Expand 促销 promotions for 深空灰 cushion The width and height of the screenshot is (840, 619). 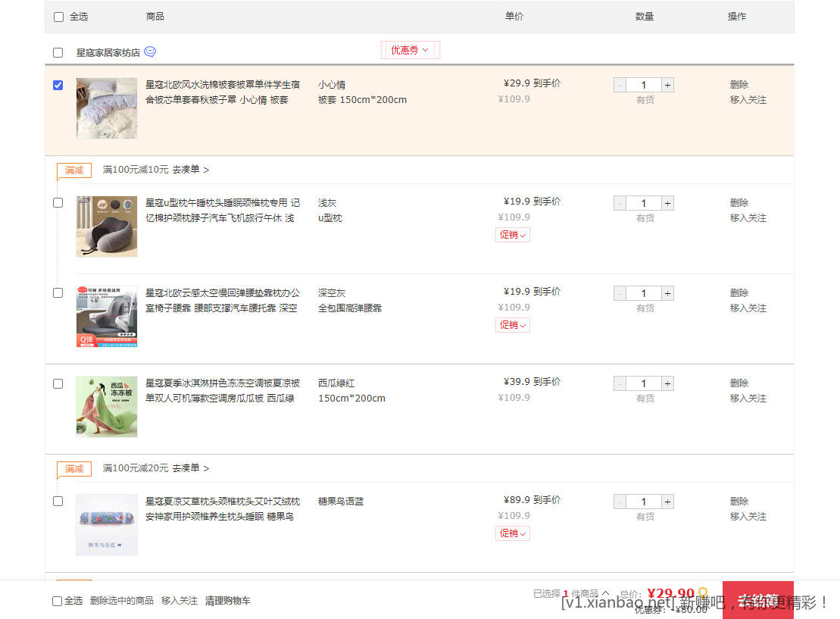pos(513,325)
